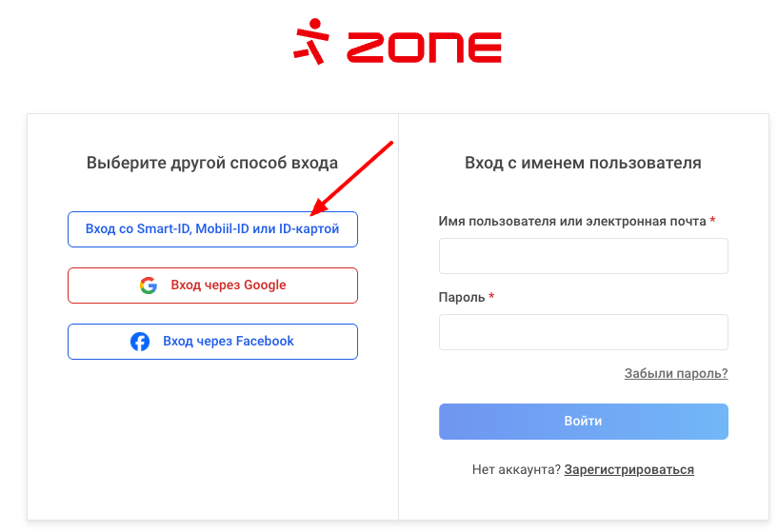Select the Вход через Google text
This screenshot has width=778, height=532.
pos(229,286)
